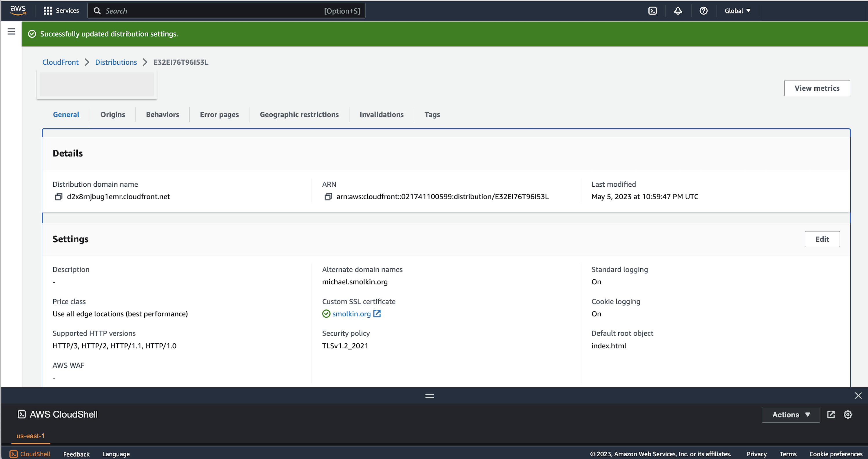Click the CloudShell footer label
868x459 pixels.
pyautogui.click(x=35, y=454)
